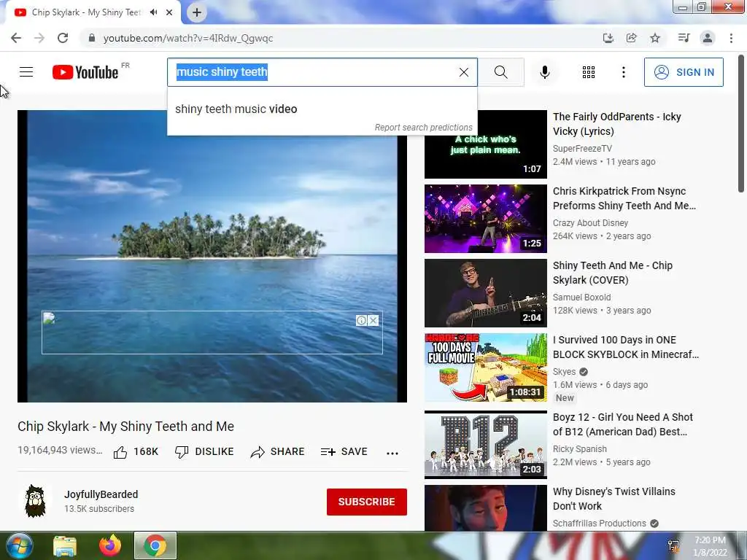Reload the page
Viewport: 747px width, 560px height.
click(x=63, y=38)
